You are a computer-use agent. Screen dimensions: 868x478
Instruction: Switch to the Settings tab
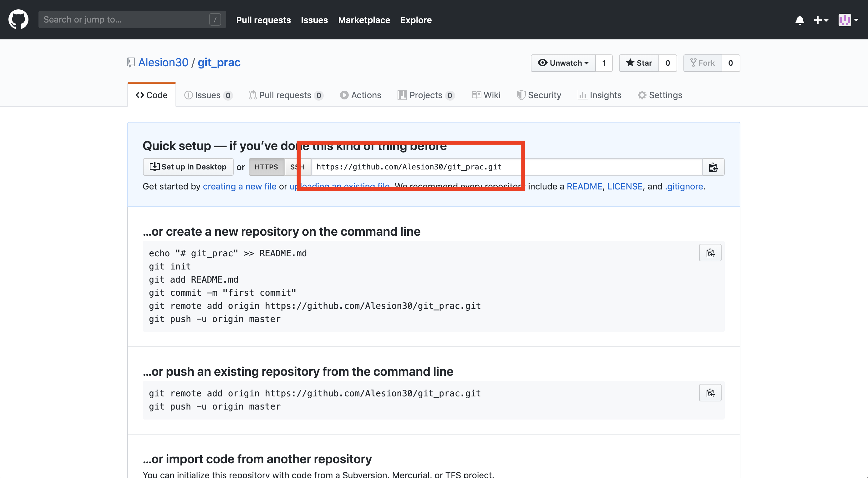(x=660, y=95)
